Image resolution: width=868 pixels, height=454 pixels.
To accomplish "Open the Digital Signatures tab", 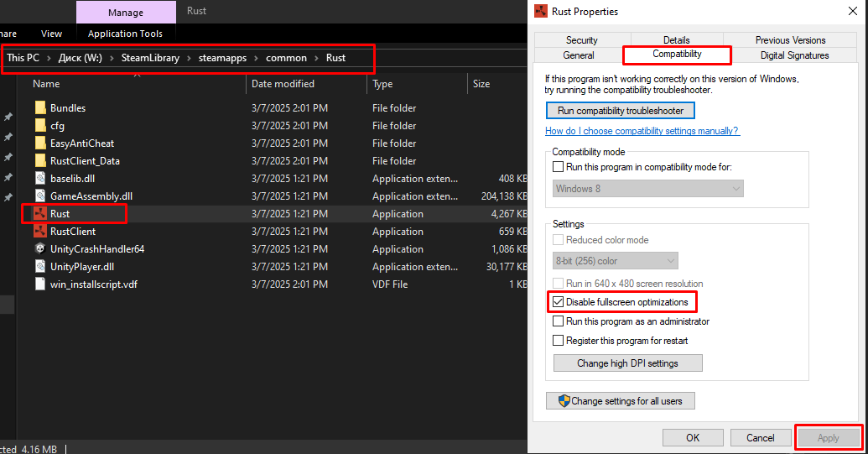I will (x=794, y=55).
